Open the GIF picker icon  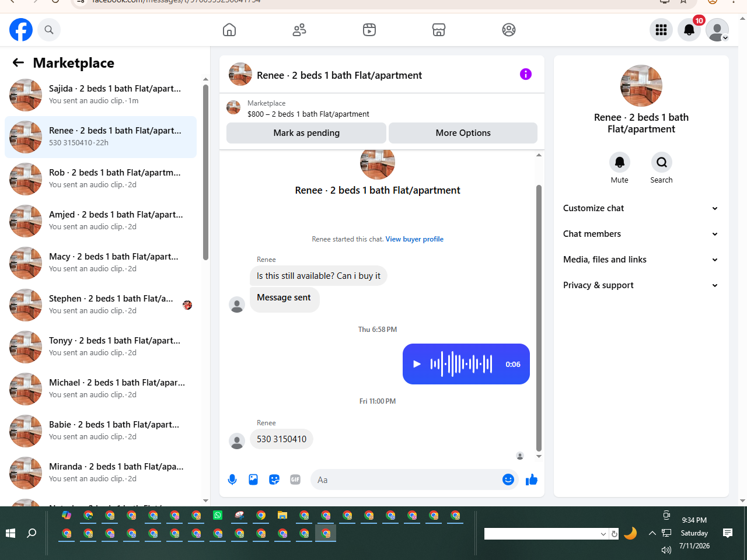(295, 480)
